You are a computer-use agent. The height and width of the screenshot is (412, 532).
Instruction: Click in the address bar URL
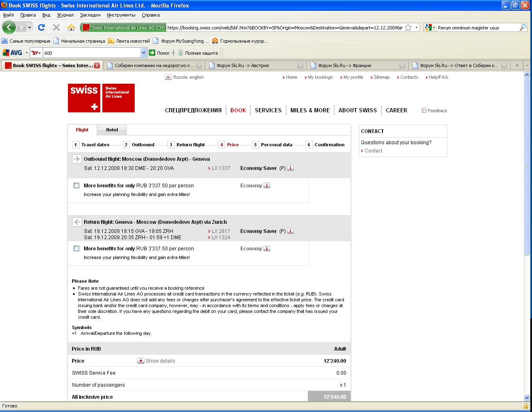pyautogui.click(x=284, y=27)
